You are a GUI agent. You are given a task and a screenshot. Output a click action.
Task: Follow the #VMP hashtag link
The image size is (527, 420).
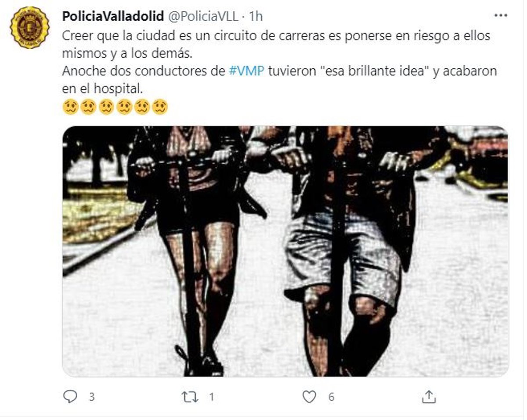pyautogui.click(x=247, y=72)
